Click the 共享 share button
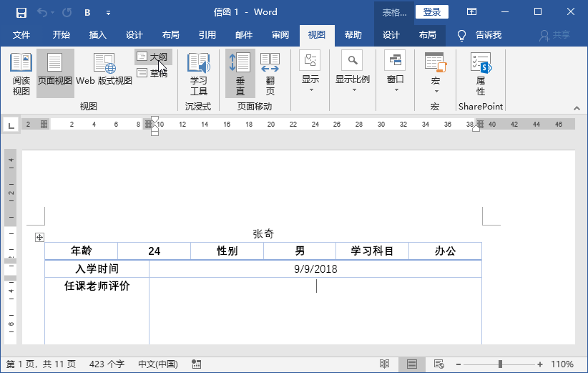 (x=555, y=35)
